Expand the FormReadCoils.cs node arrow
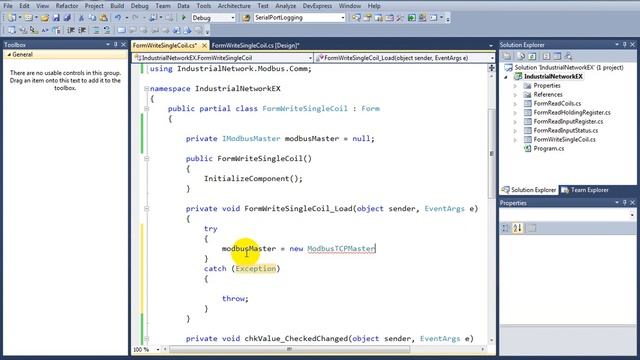This screenshot has width=640, height=360. pos(515,104)
